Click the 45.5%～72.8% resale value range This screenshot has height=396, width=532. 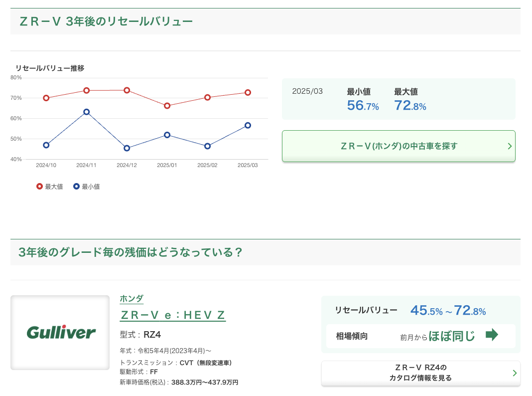448,310
